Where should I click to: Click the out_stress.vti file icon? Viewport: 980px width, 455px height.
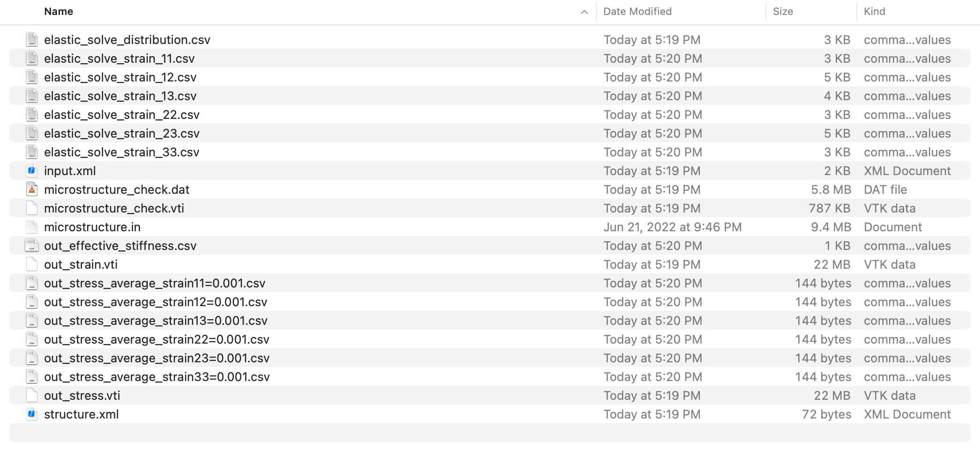click(32, 396)
